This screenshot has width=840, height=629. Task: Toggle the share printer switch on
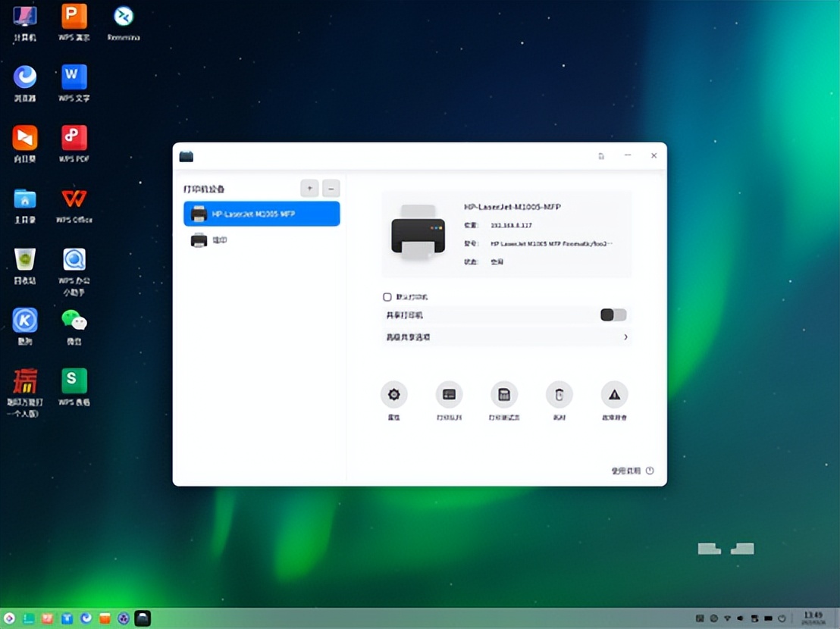click(613, 314)
